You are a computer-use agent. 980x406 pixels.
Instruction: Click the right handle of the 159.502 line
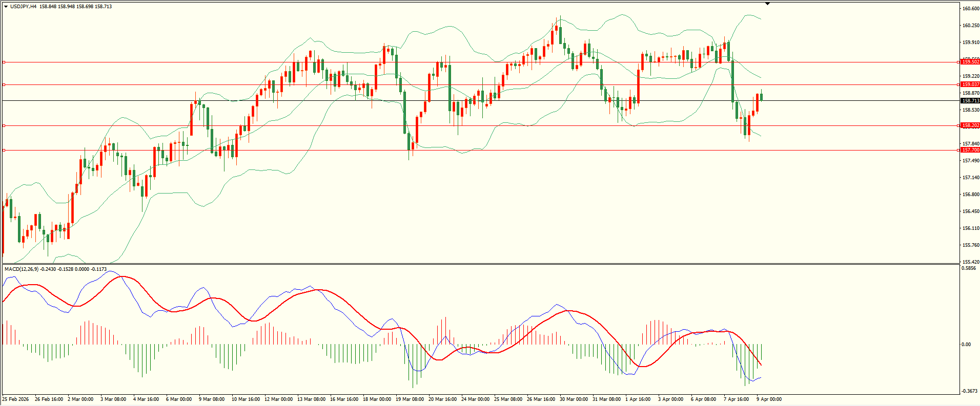958,62
